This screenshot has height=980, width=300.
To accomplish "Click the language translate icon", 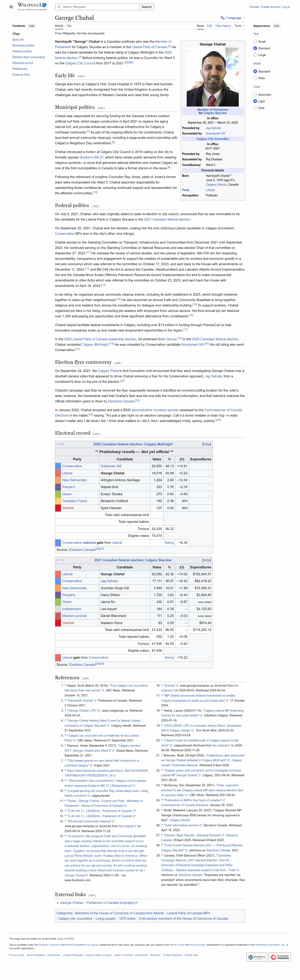I will (x=222, y=18).
